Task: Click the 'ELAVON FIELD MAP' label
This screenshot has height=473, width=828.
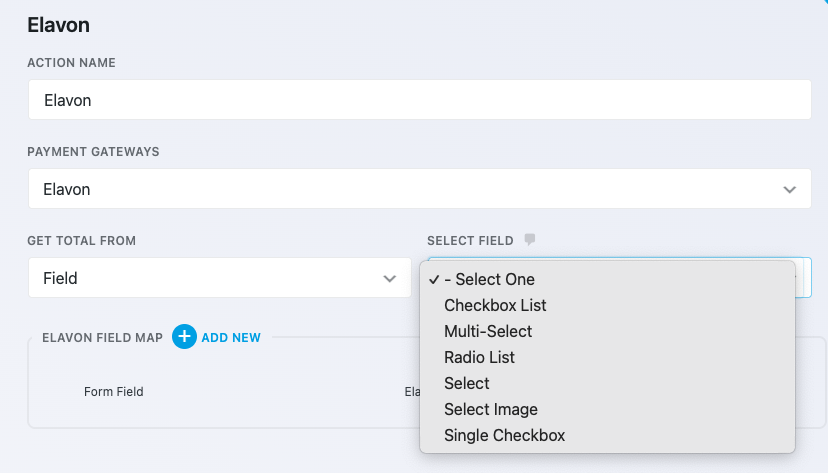Action: 102,338
